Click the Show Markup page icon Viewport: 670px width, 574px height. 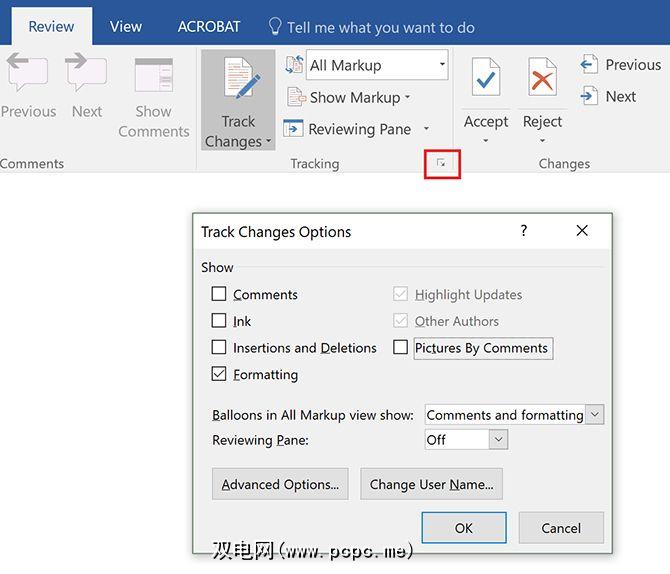pos(297,97)
